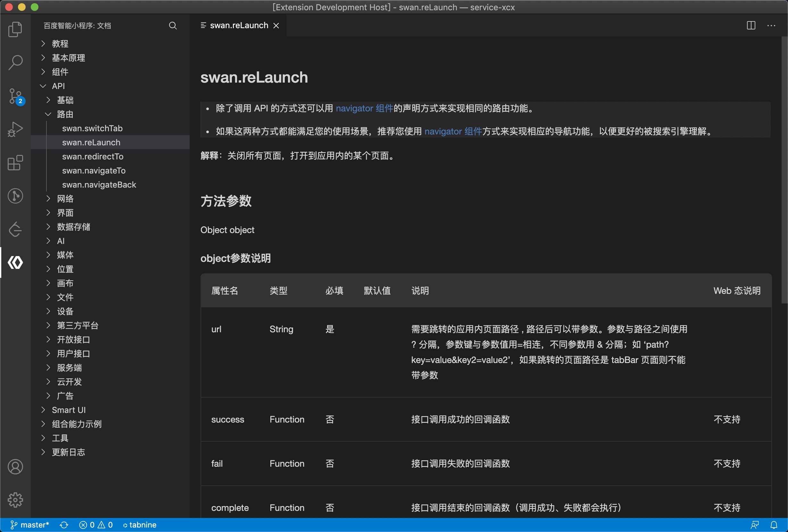Follow the first navigator 组件 link
This screenshot has height=532, width=788.
365,109
